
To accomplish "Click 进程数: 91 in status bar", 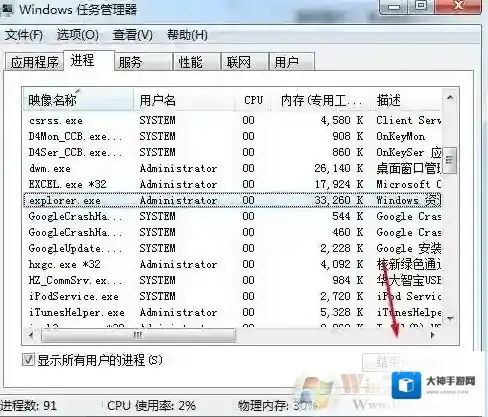I will point(29,406).
